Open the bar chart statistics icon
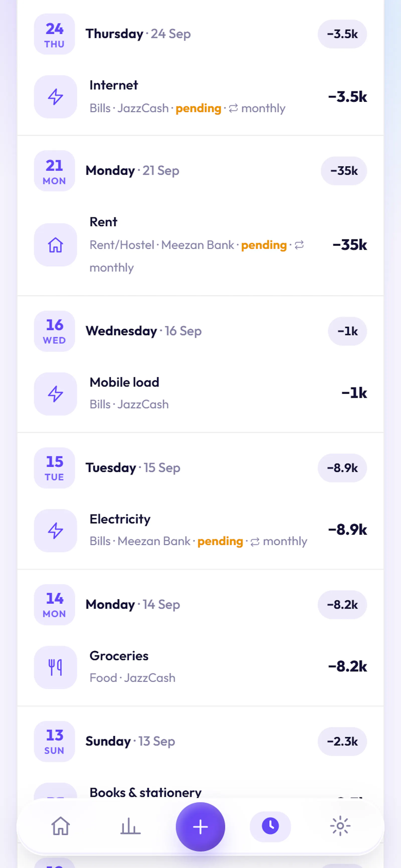Screen dimensions: 401x868 click(x=130, y=826)
